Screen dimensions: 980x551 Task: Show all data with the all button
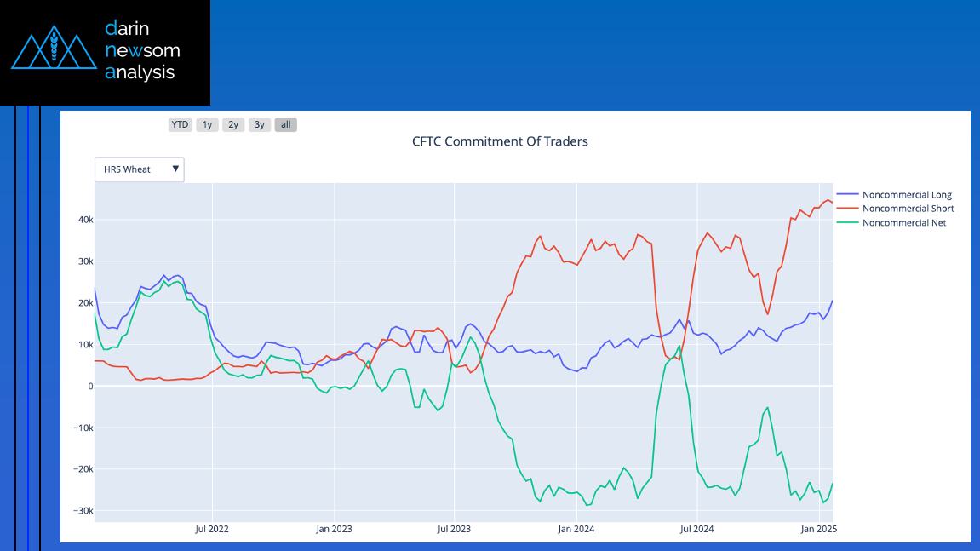286,124
